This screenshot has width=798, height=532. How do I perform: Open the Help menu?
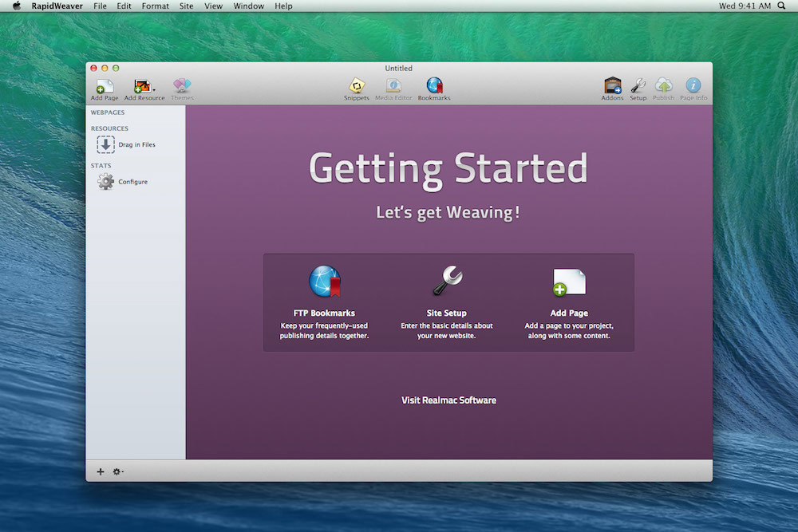pyautogui.click(x=283, y=6)
